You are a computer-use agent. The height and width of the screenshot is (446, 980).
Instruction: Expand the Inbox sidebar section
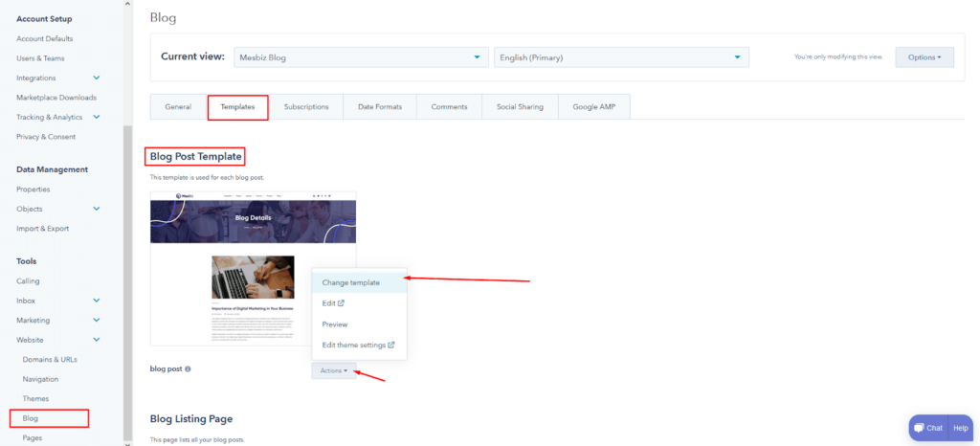coord(97,301)
